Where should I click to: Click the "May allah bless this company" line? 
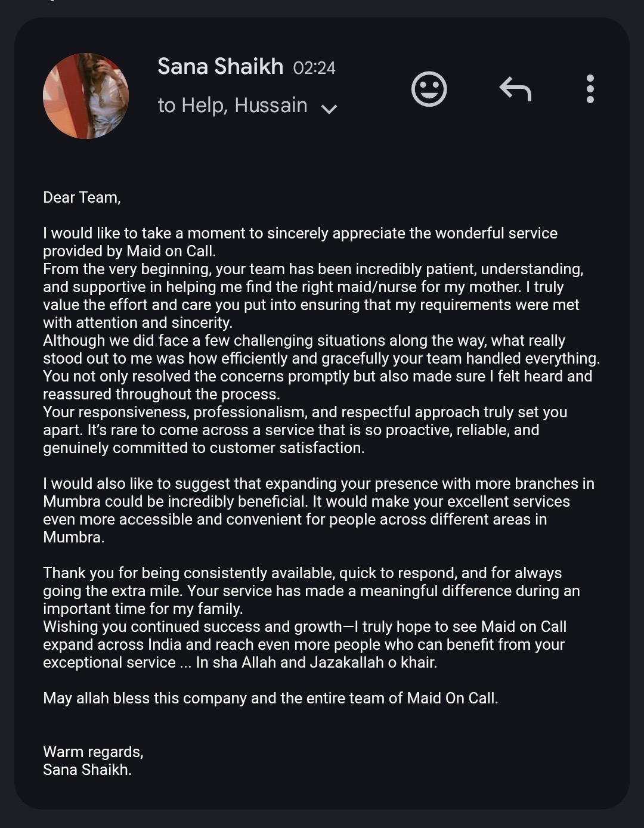[x=270, y=698]
